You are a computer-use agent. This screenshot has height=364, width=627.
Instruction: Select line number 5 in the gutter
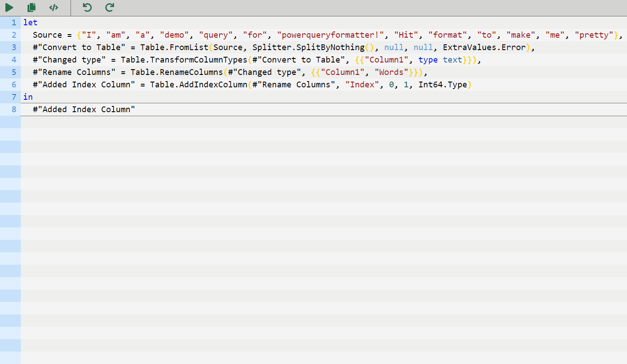13,72
